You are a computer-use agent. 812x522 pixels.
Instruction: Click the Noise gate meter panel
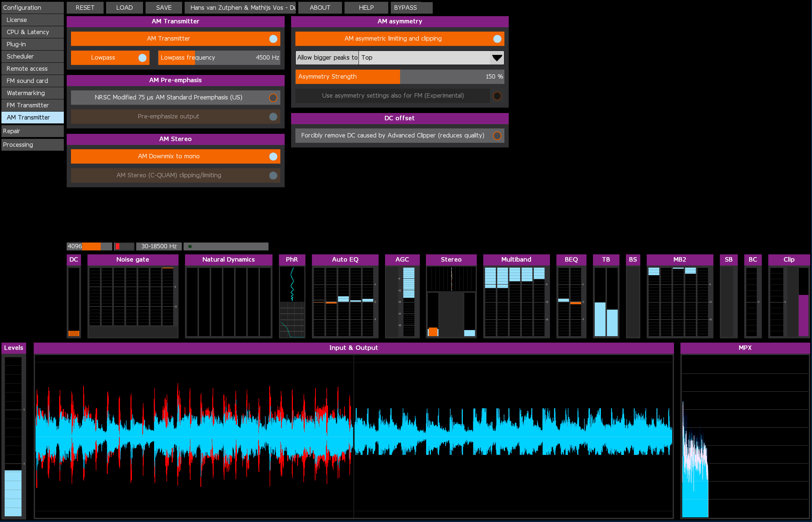pos(133,296)
